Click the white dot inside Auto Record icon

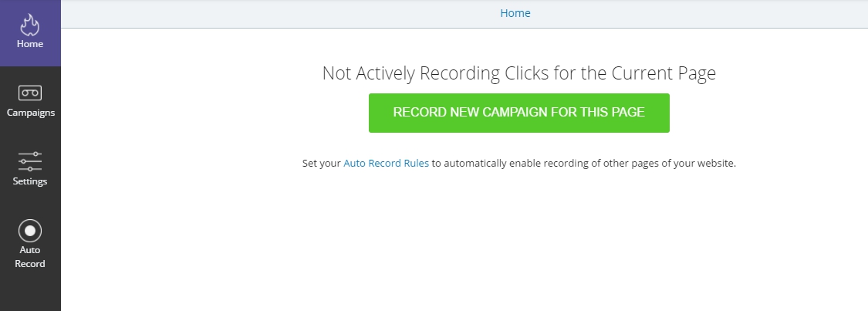tap(30, 231)
